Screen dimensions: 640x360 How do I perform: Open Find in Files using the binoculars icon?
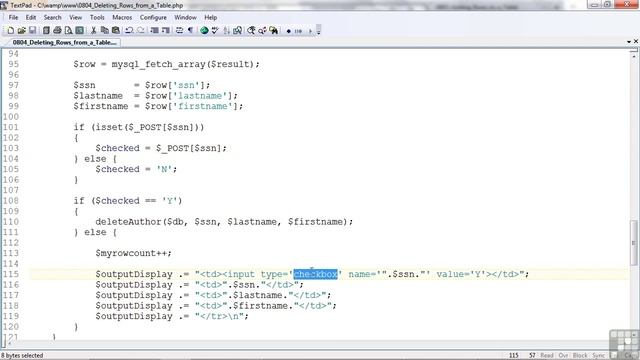point(273,31)
